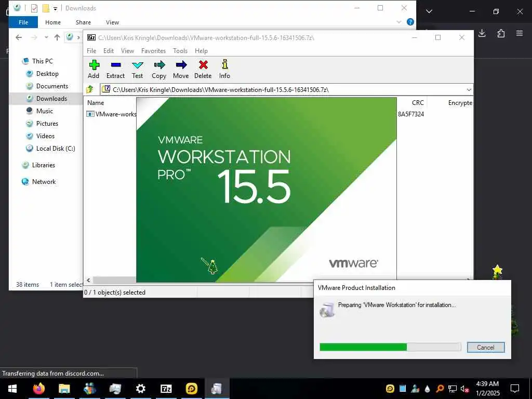The width and height of the screenshot is (532, 399).
Task: Open Settings gear in the taskbar
Action: pos(140,389)
